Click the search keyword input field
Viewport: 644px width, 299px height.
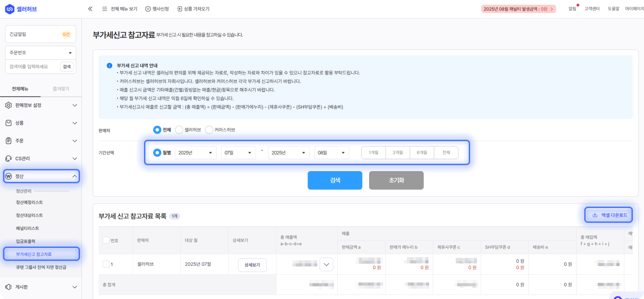(x=33, y=67)
